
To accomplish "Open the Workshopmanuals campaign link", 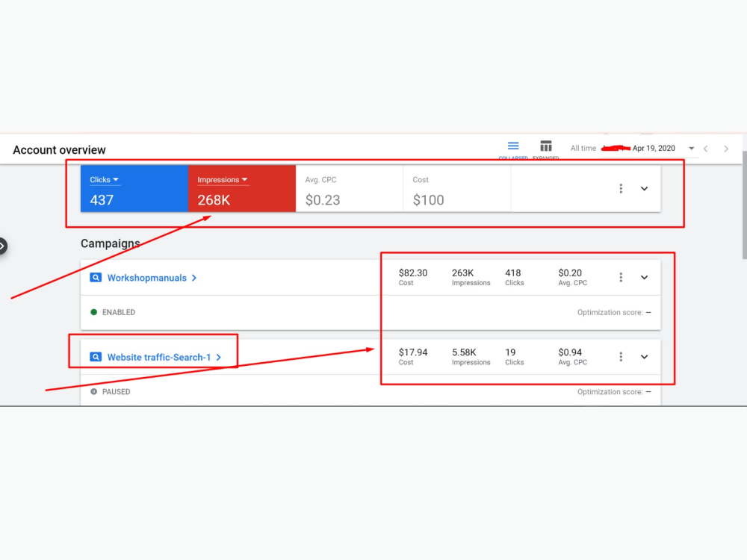I will pyautogui.click(x=146, y=278).
